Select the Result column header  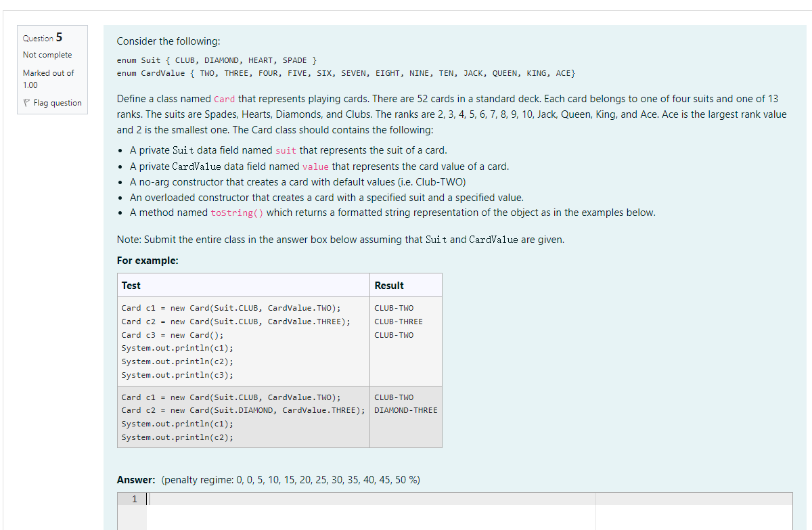tap(390, 285)
